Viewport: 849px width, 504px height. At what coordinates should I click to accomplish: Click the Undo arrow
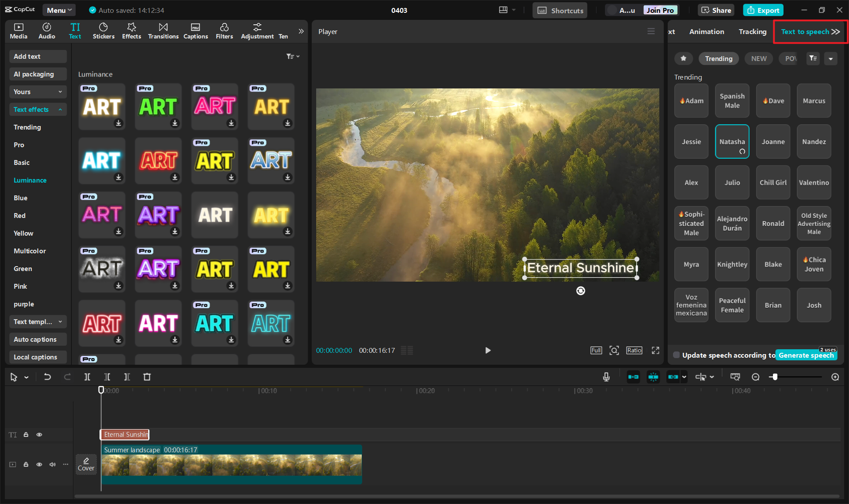pos(47,377)
